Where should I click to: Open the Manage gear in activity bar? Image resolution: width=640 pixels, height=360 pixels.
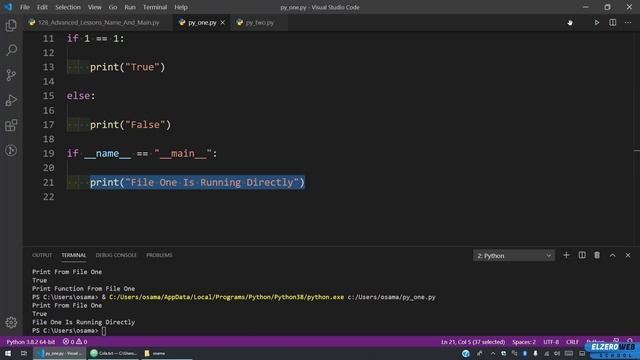click(11, 322)
